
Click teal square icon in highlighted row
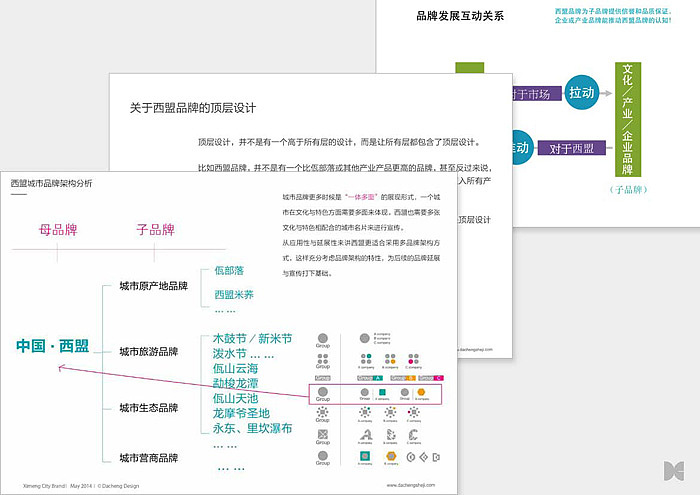coord(382,392)
